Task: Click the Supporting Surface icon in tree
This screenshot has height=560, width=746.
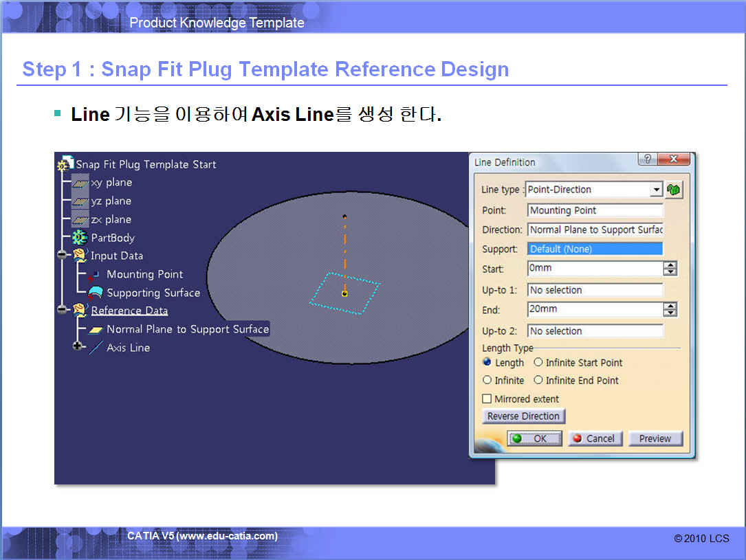Action: (x=96, y=293)
